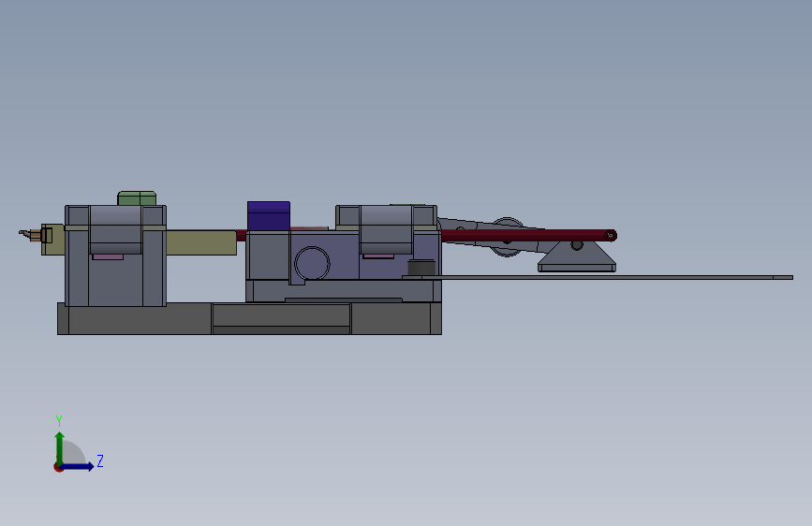Screen dimensions: 812x526
Task: Click the blue Z axis arrow of triad
Action: [78, 466]
